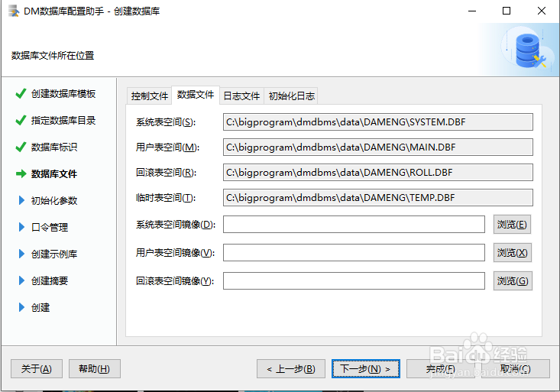
Task: Switch to the 控制文件 tab
Action: [149, 96]
